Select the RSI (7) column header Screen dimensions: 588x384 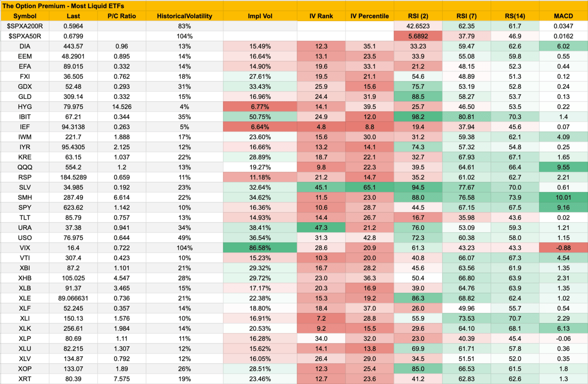(x=466, y=16)
